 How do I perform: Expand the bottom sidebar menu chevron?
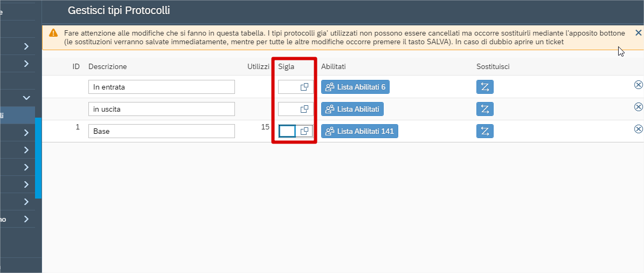[26, 219]
